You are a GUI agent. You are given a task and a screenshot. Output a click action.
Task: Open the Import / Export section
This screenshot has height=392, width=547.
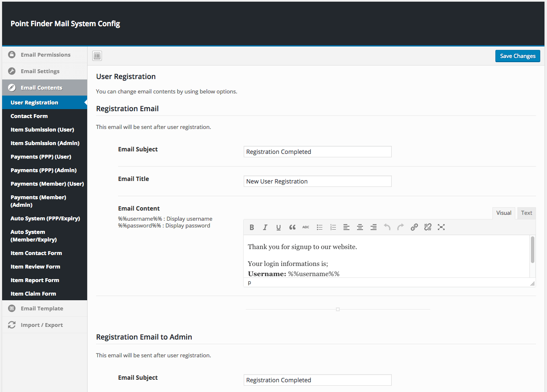(x=41, y=325)
